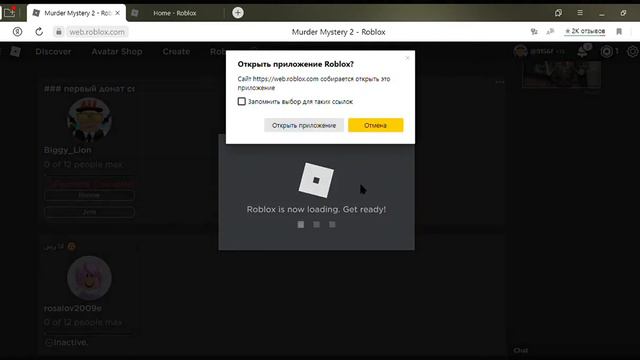
Task: Click the Join button on Biggy_Lion server
Action: (89, 212)
